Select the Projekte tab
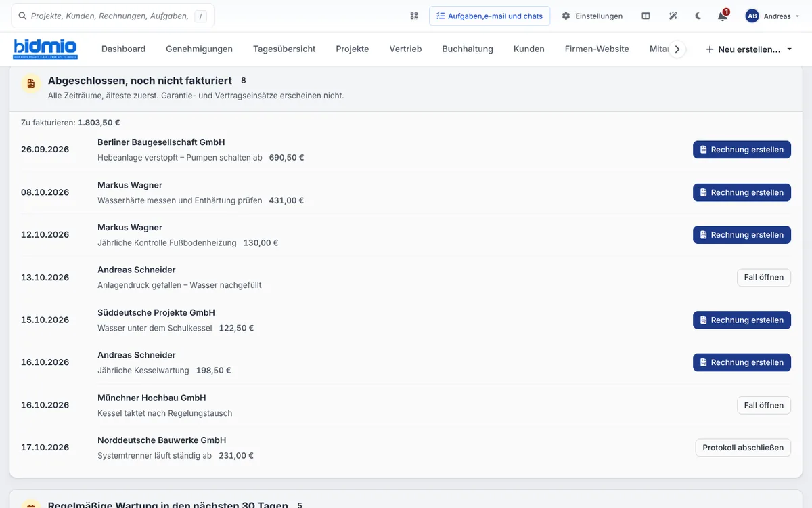812x508 pixels. tap(353, 49)
